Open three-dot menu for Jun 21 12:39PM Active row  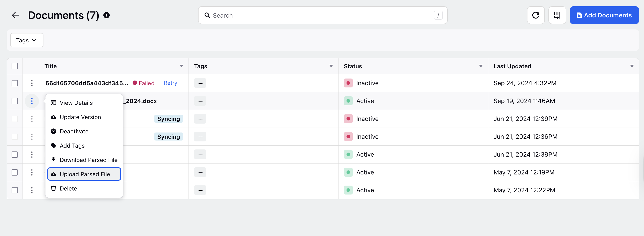(32, 155)
